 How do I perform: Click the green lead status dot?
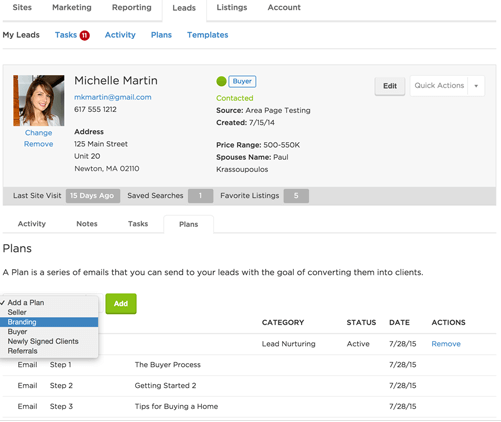[221, 81]
